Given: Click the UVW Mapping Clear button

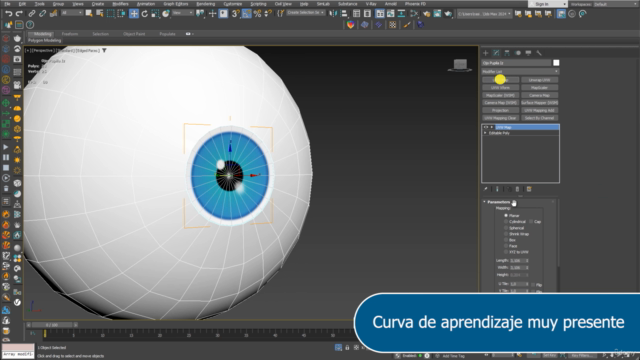Looking at the screenshot, I should (x=500, y=118).
